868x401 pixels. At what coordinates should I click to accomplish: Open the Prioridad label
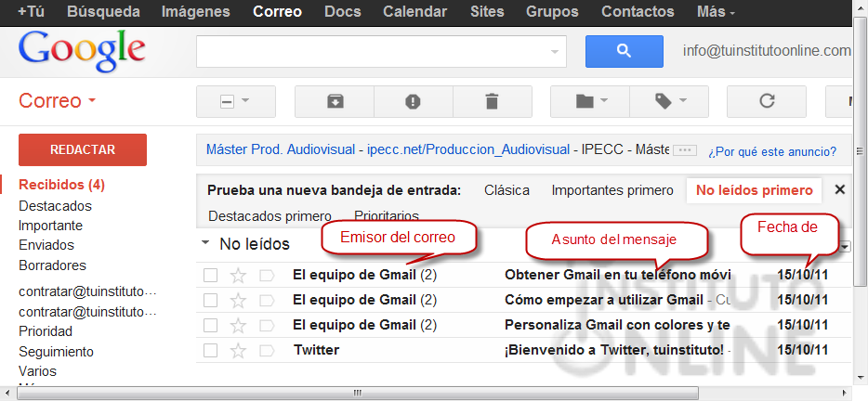pyautogui.click(x=46, y=331)
